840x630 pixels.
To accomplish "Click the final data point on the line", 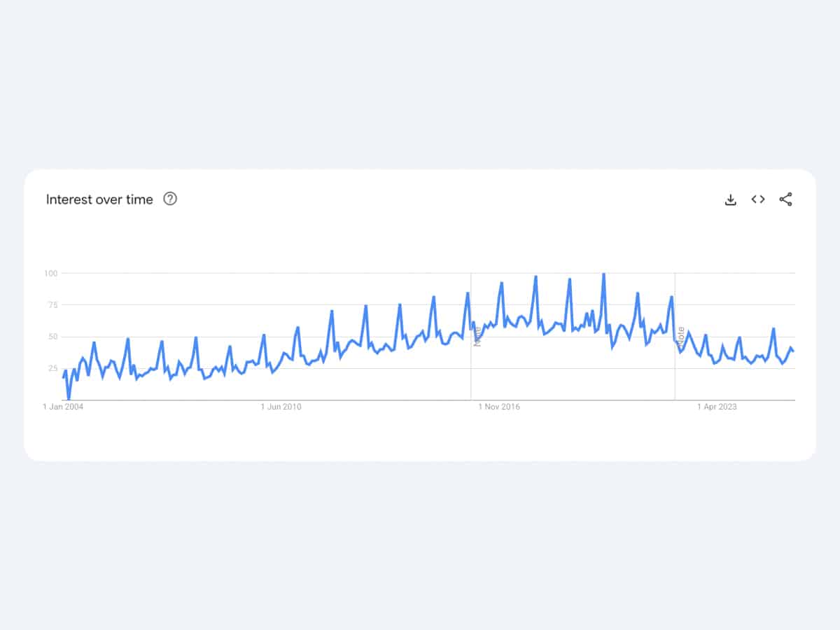I will (x=793, y=351).
